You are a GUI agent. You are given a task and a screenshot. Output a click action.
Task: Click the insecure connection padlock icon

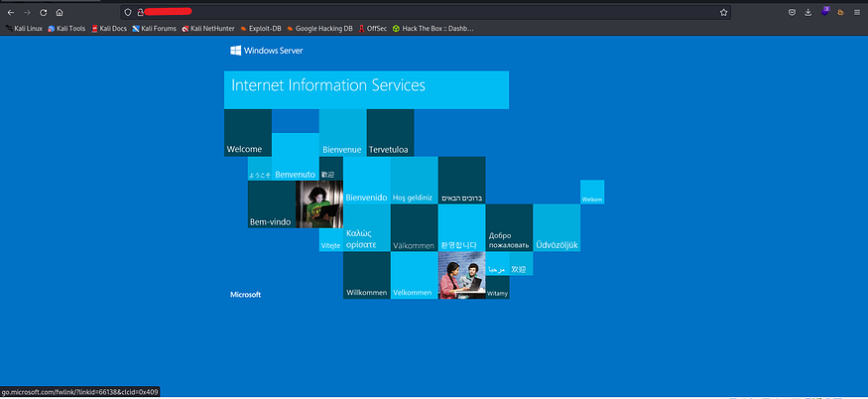(140, 12)
